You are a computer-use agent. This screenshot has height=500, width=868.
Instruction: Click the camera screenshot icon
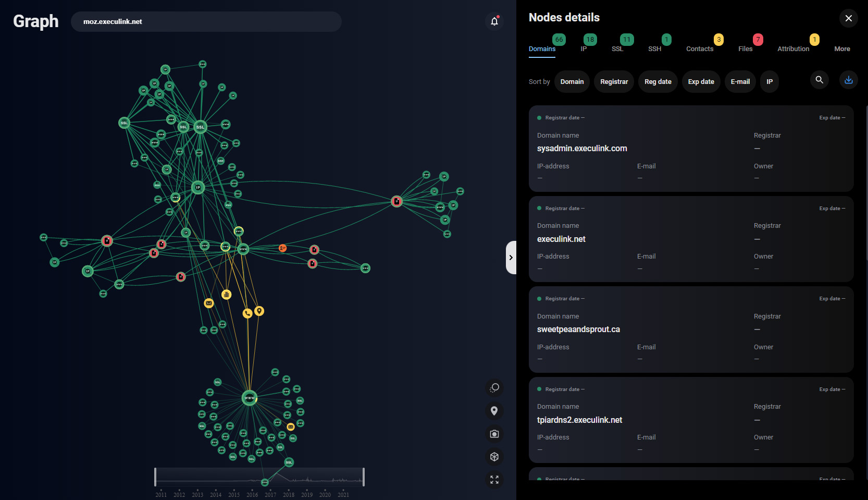click(494, 434)
